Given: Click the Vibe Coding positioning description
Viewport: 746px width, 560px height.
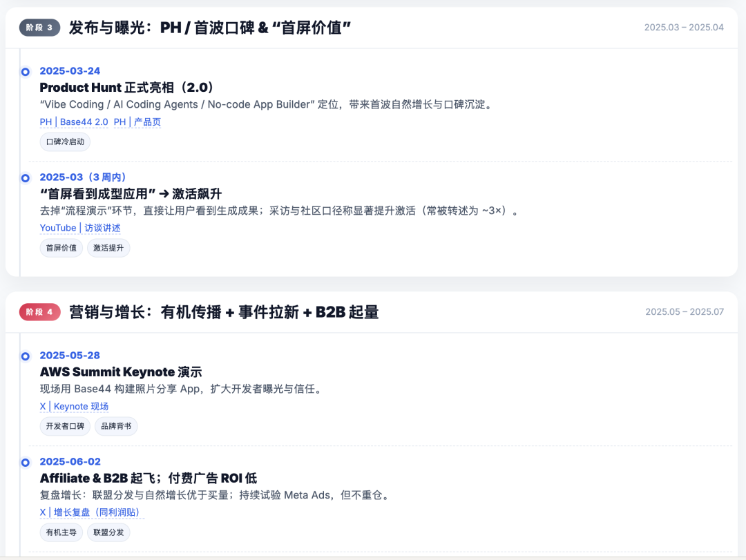Looking at the screenshot, I should pos(267,104).
